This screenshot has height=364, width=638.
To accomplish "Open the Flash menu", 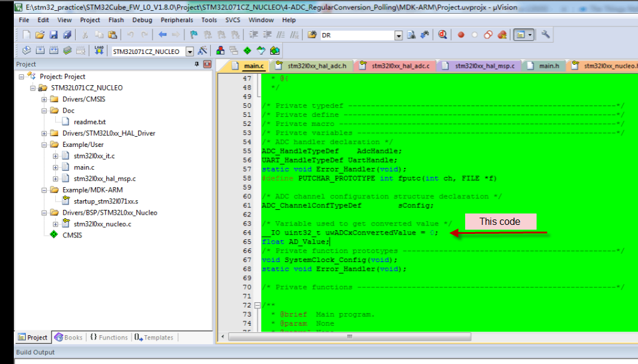I will click(x=116, y=20).
